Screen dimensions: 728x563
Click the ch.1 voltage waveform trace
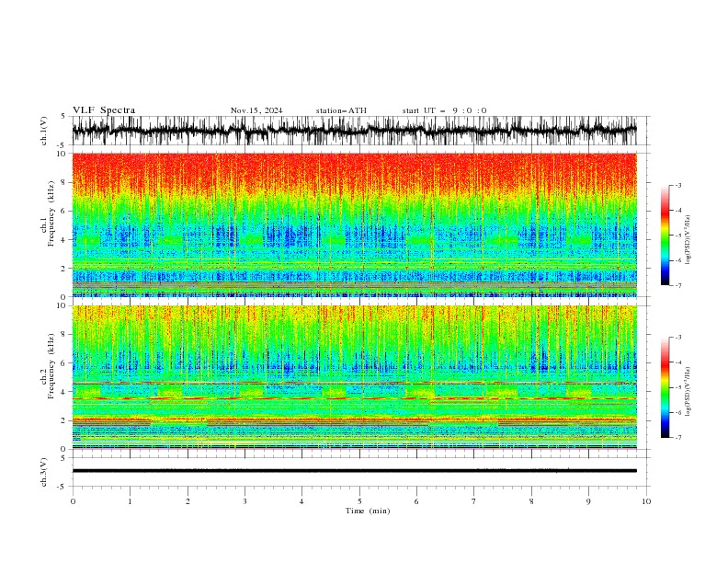click(354, 131)
